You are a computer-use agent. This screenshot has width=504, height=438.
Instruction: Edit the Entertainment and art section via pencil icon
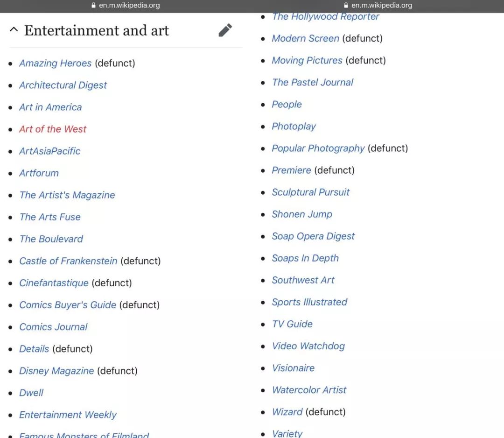225,30
